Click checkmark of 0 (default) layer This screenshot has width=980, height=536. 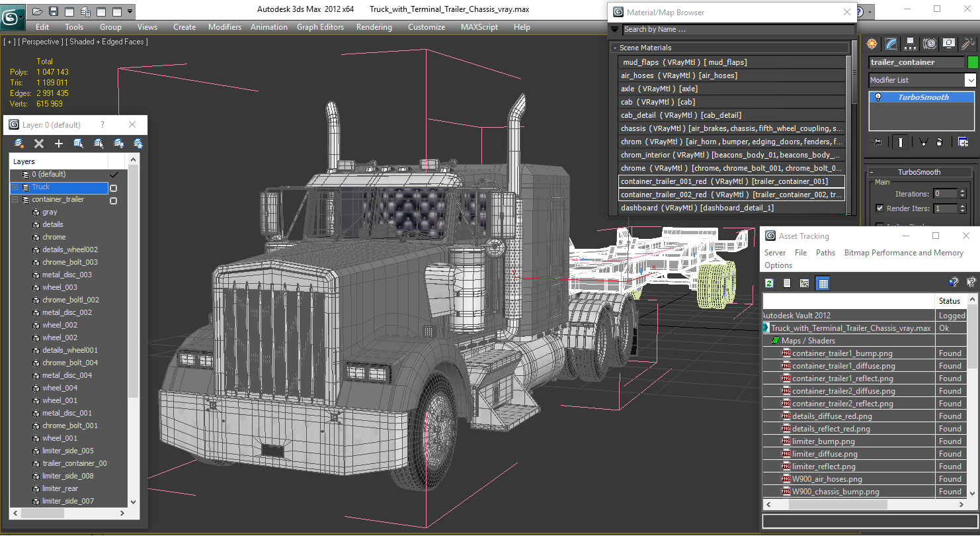[113, 175]
